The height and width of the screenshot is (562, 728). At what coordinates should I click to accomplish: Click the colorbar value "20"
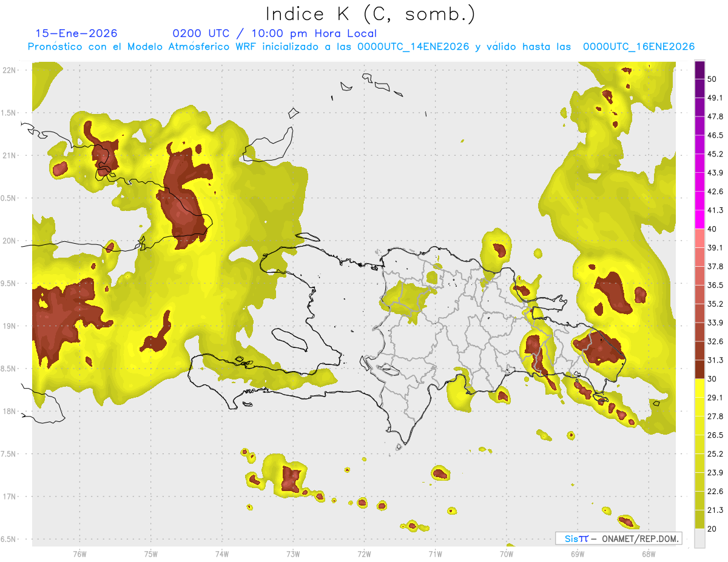(712, 529)
